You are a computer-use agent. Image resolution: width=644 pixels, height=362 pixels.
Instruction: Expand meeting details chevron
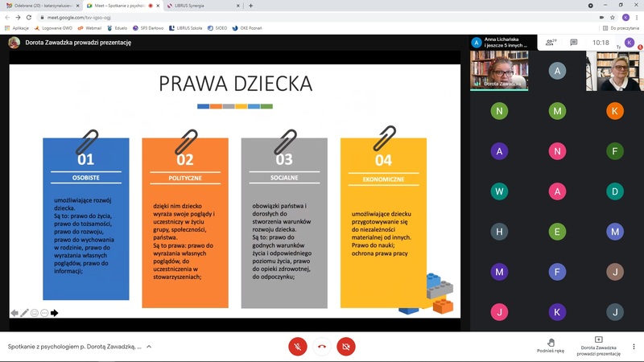click(x=149, y=347)
